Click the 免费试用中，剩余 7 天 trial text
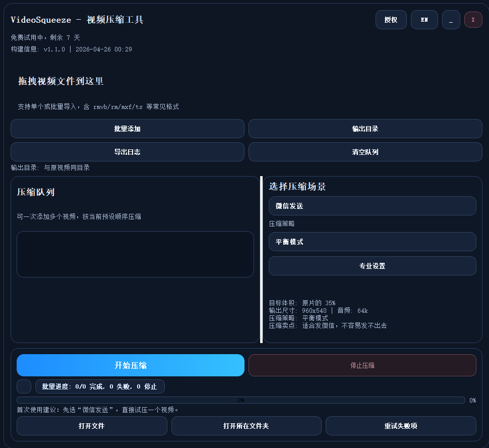This screenshot has height=448, width=489. pyautogui.click(x=45, y=37)
